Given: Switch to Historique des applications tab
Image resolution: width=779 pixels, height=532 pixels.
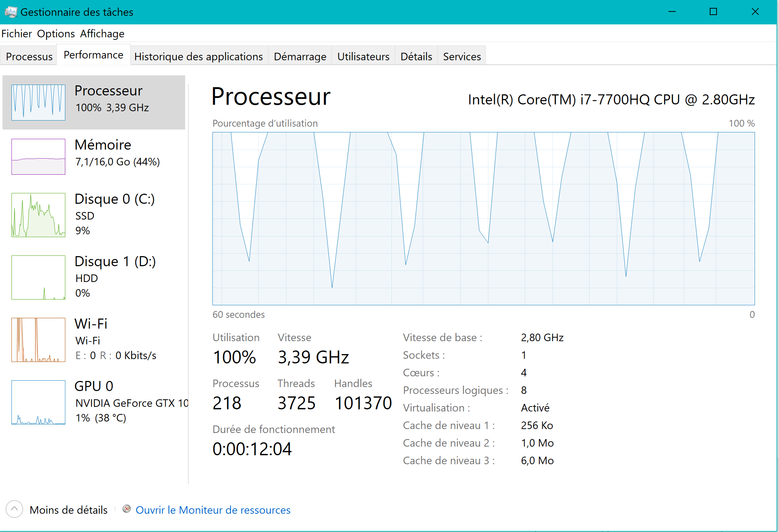Looking at the screenshot, I should tap(198, 57).
